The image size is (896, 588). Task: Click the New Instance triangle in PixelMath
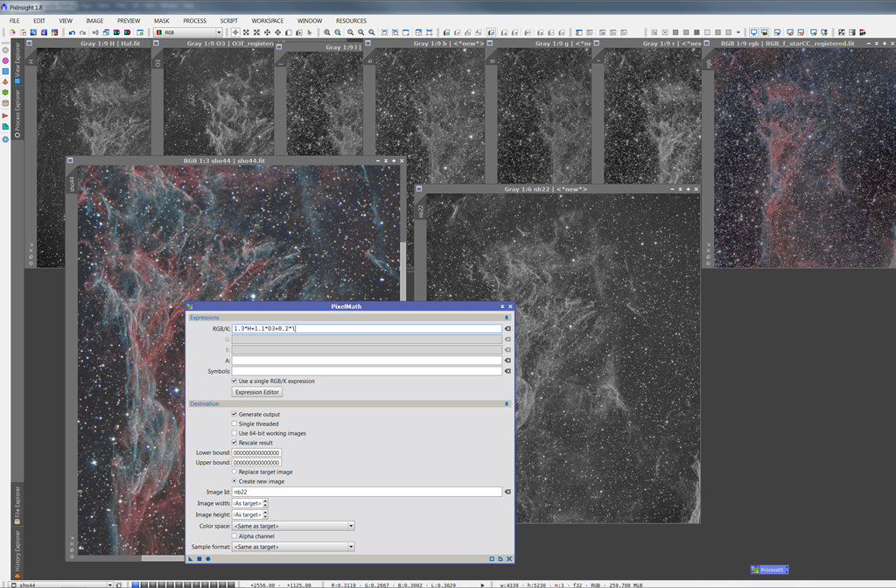191,559
